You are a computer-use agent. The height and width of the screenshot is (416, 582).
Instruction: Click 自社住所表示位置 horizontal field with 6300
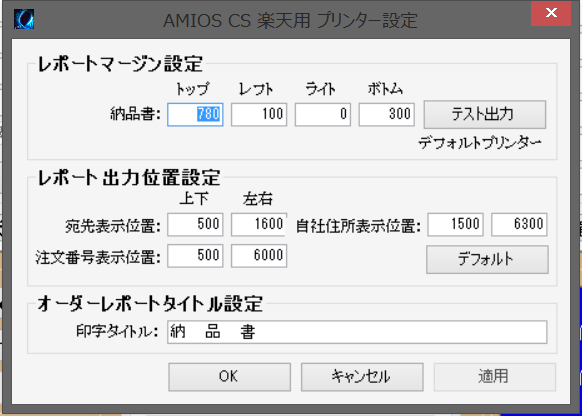(x=519, y=225)
